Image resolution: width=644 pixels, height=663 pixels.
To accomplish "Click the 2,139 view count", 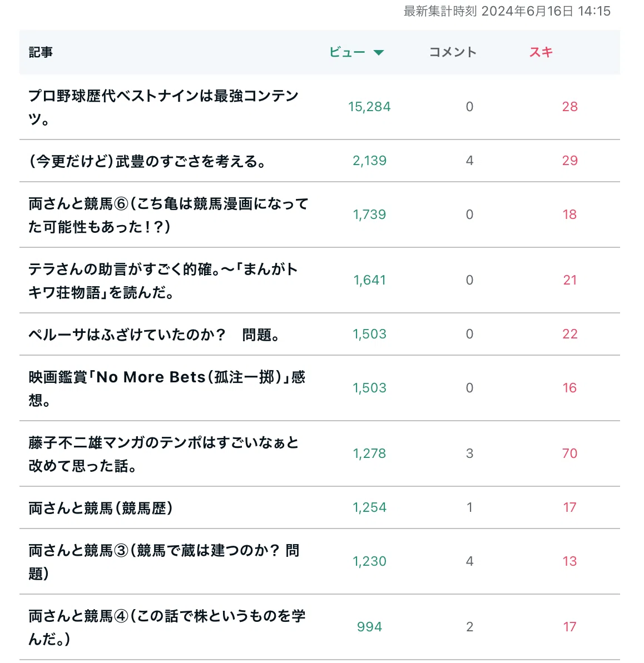I will [369, 161].
